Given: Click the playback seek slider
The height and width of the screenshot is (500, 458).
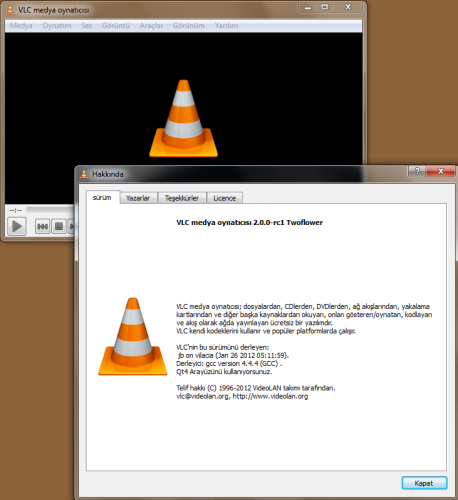Looking at the screenshot, I should pyautogui.click(x=50, y=210).
